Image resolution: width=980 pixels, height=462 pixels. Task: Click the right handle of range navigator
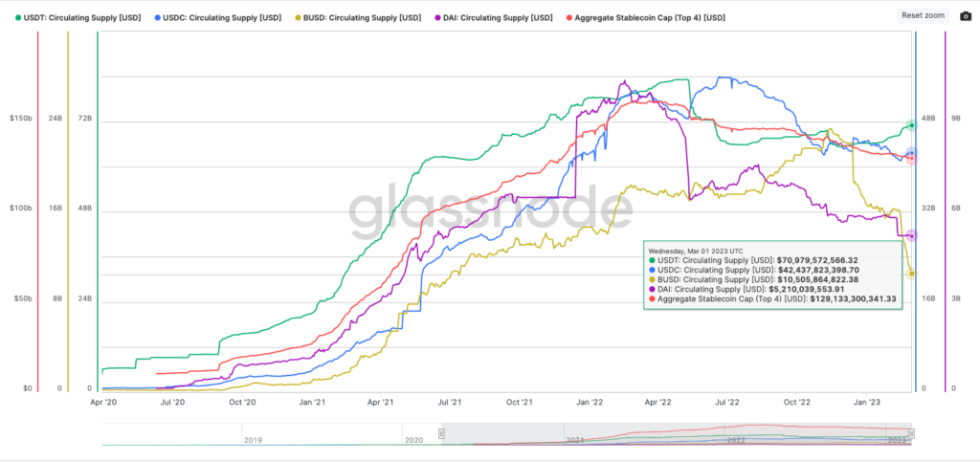click(x=911, y=433)
